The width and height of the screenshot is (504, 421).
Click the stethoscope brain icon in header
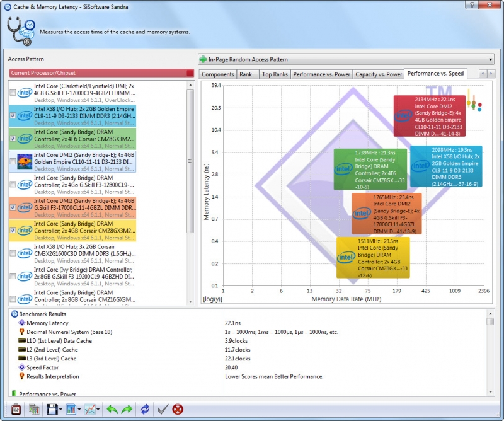coord(21,32)
